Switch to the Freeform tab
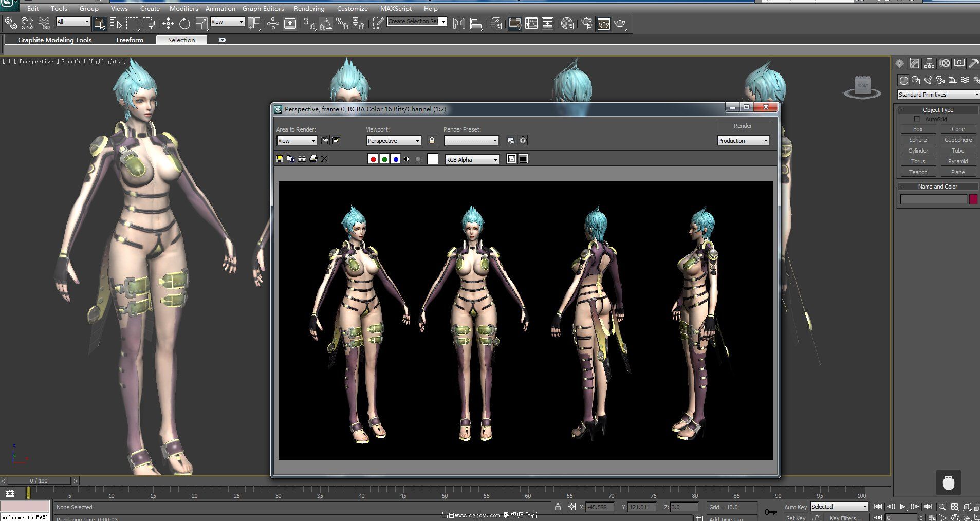 130,40
